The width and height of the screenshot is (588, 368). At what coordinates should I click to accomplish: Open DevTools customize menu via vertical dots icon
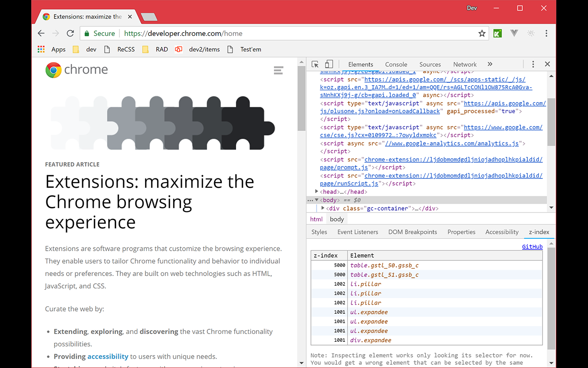click(532, 64)
